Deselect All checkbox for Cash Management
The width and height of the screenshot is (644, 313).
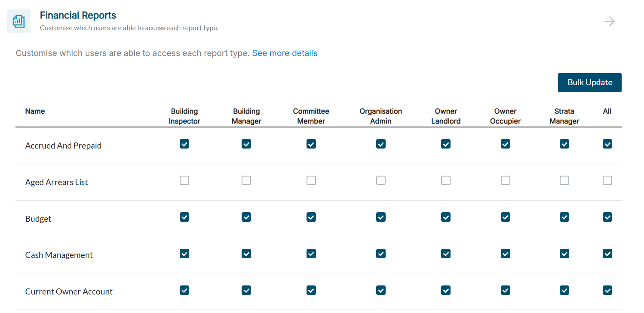click(607, 254)
